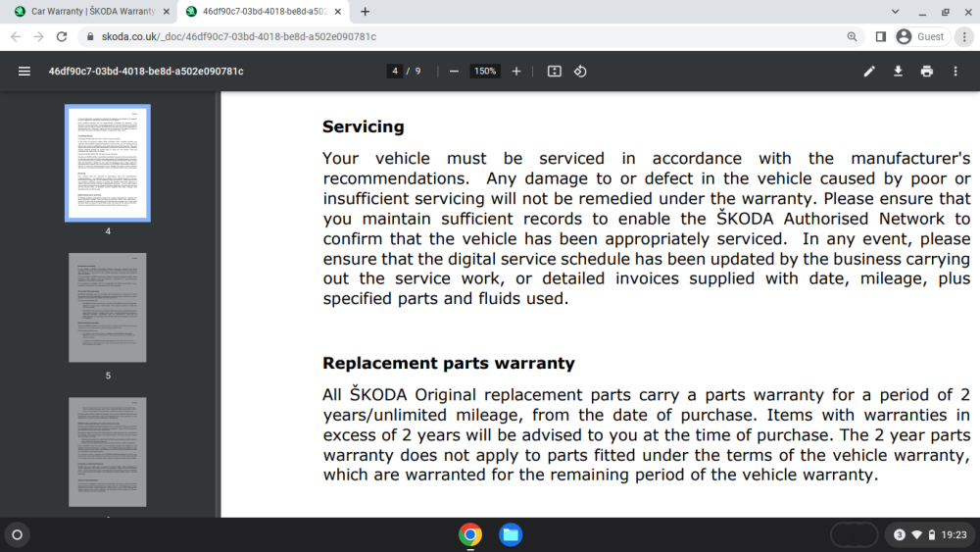980x552 pixels.
Task: Click the notification count badge
Action: 900,534
